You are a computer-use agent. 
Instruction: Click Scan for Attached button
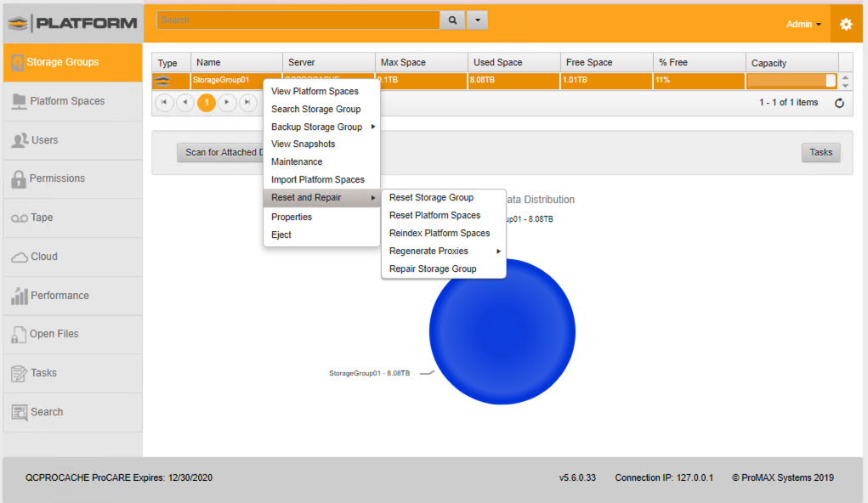click(221, 153)
